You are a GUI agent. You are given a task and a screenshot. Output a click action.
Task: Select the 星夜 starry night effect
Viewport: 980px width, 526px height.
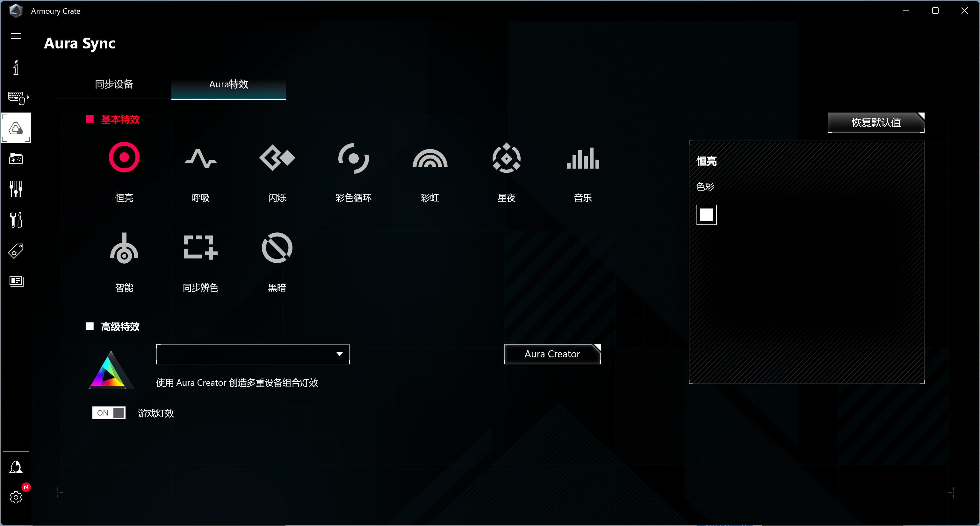[506, 157]
